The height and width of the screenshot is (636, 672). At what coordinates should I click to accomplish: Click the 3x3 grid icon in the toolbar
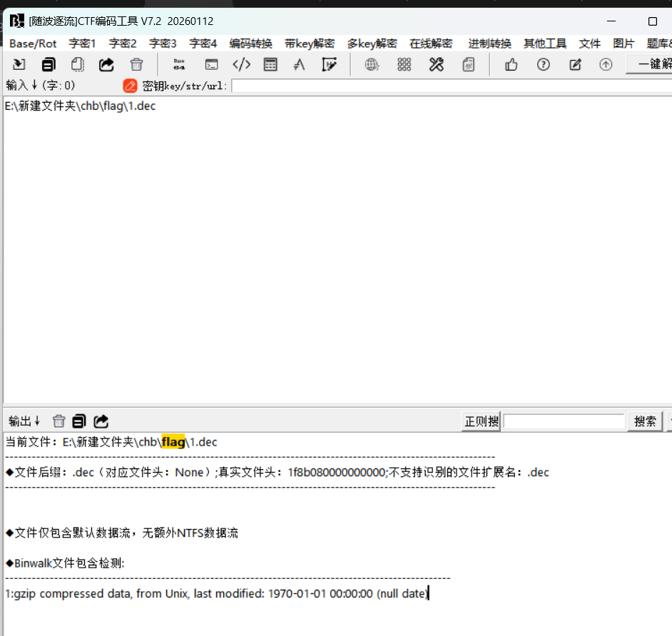click(404, 65)
